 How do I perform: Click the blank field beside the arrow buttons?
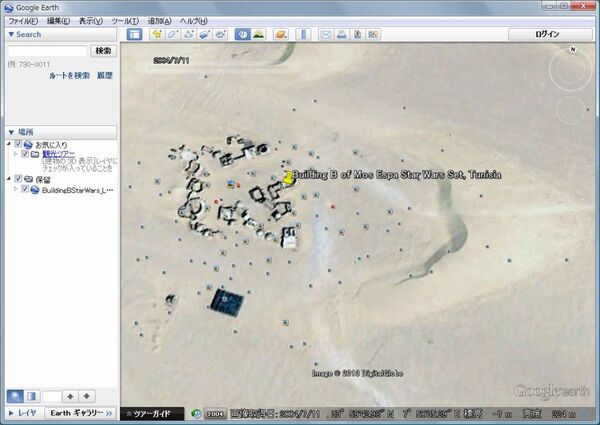[x=52, y=396]
